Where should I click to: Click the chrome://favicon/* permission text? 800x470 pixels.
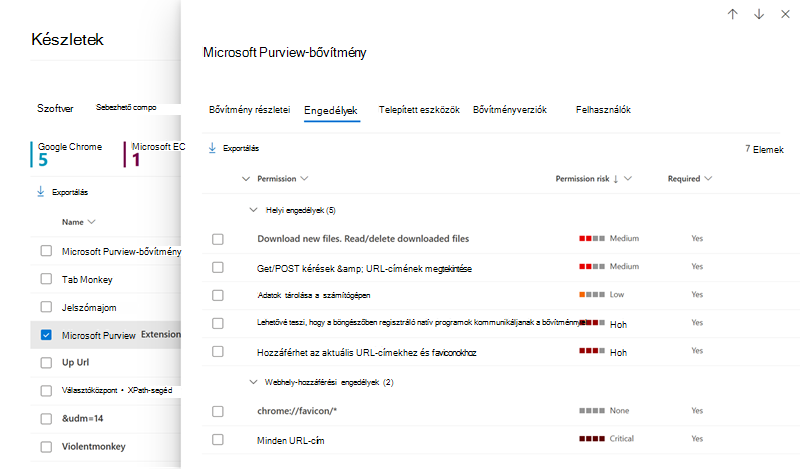[x=297, y=411]
